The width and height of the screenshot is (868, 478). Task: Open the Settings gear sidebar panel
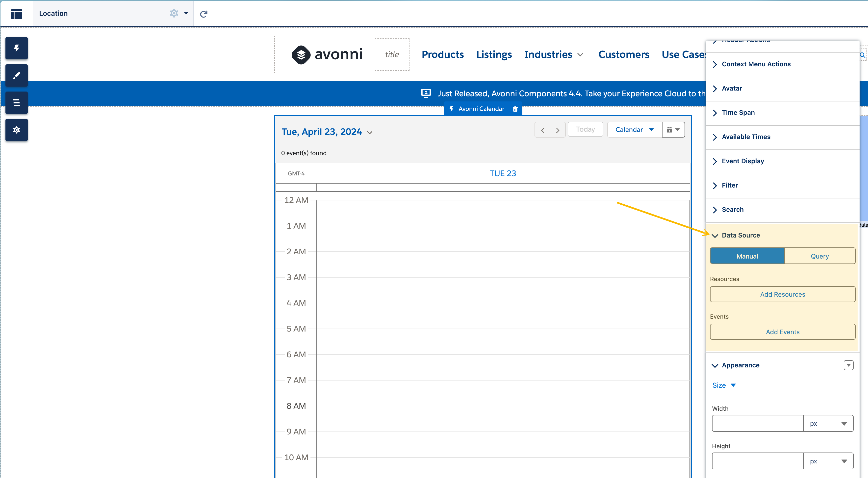click(x=16, y=130)
